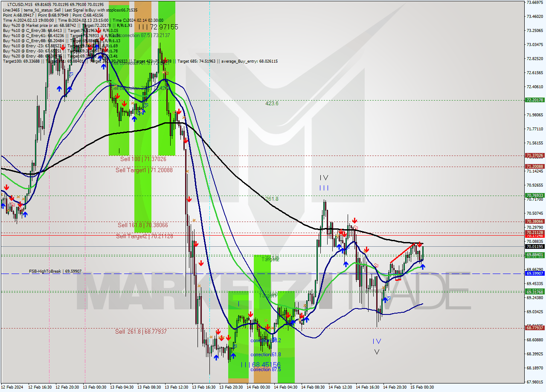Image resolution: width=546 pixels, height=392 pixels.
Task: Click the blue 69.59907 price tag
Action: point(534,274)
